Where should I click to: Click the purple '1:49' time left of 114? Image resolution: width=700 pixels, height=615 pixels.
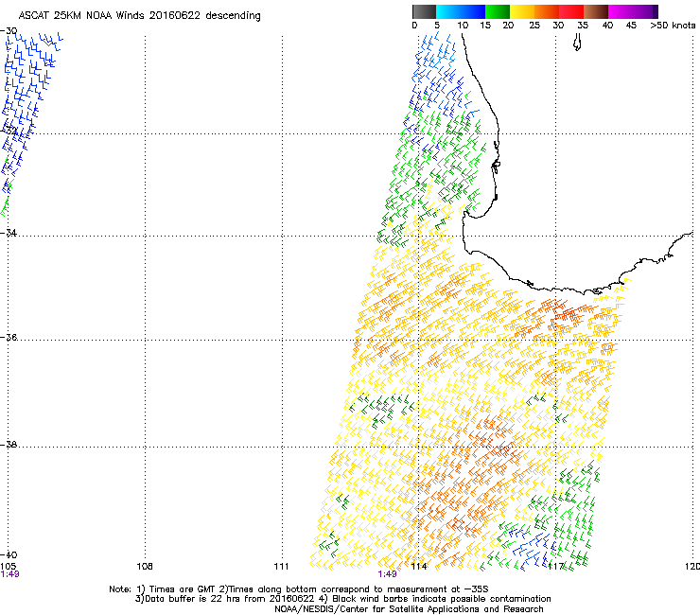387,574
